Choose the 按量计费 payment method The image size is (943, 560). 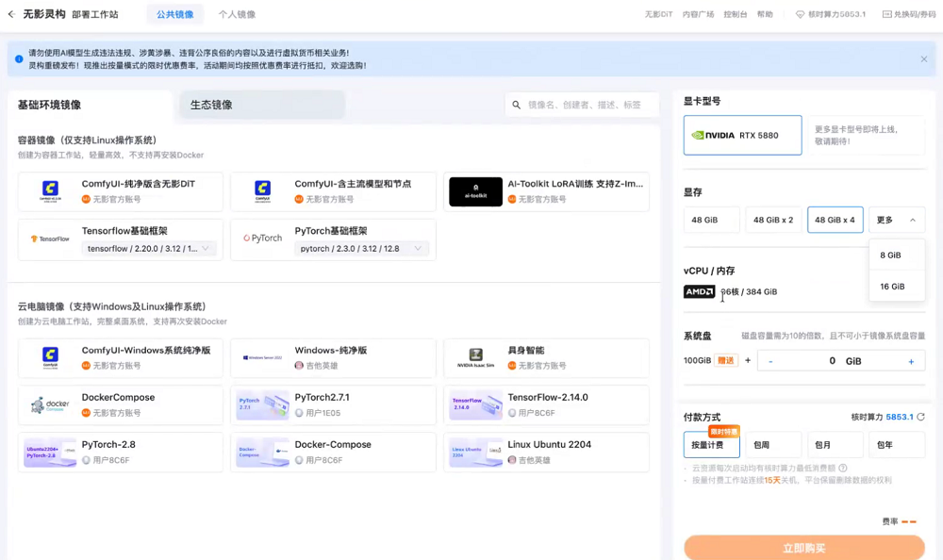coord(711,444)
